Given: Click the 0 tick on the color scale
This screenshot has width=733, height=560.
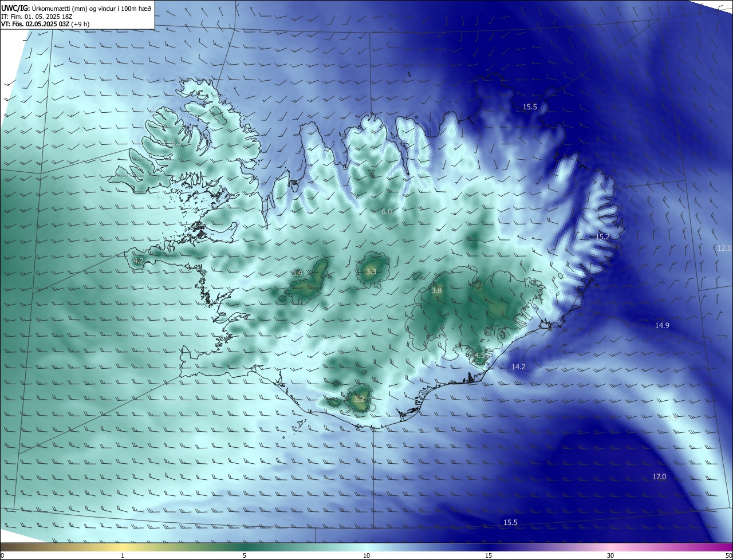Looking at the screenshot, I should [2, 555].
